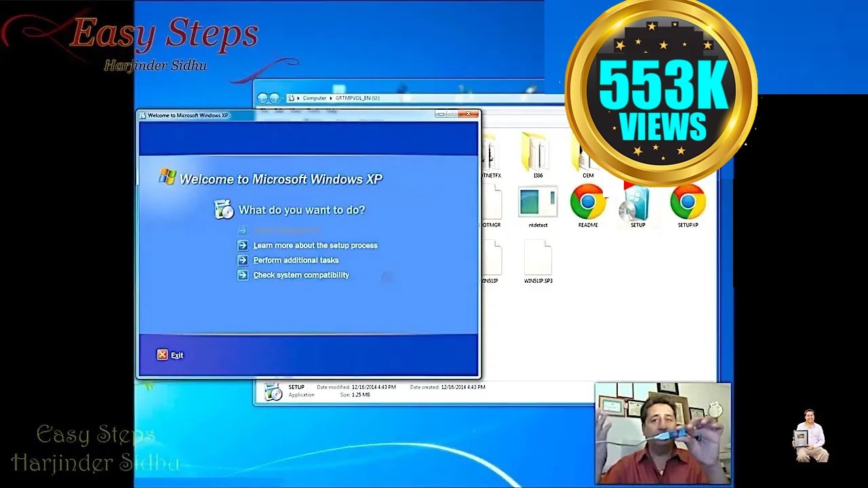Click Explorer back navigation button
868x488 pixels.
[x=262, y=98]
